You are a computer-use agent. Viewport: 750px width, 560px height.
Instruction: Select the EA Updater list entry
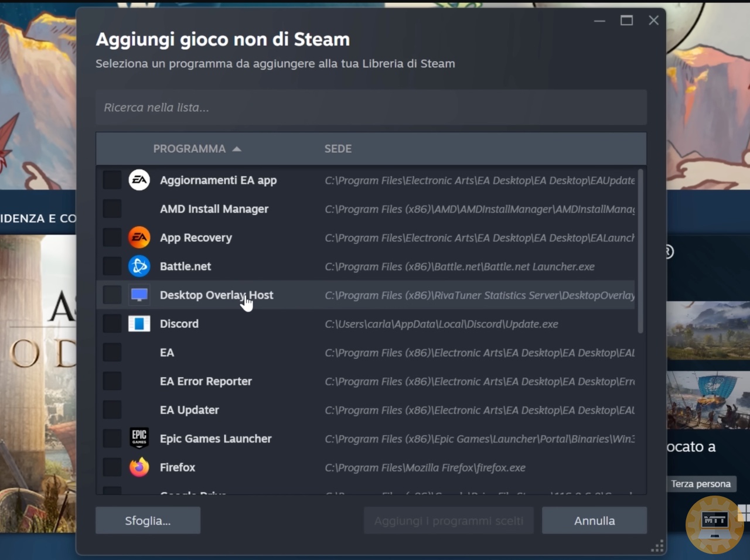click(x=189, y=410)
